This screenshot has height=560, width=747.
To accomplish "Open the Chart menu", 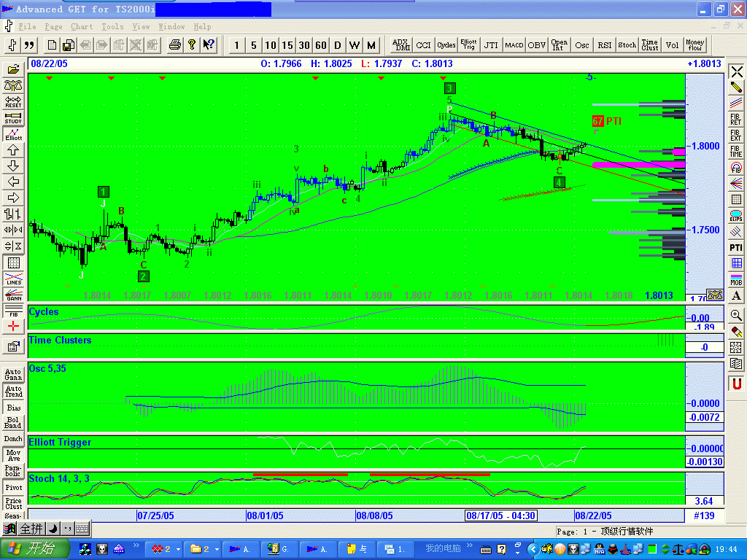I will [x=82, y=27].
